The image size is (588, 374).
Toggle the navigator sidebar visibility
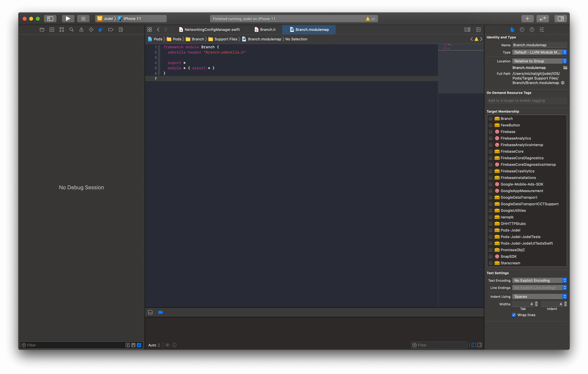[x=50, y=19]
